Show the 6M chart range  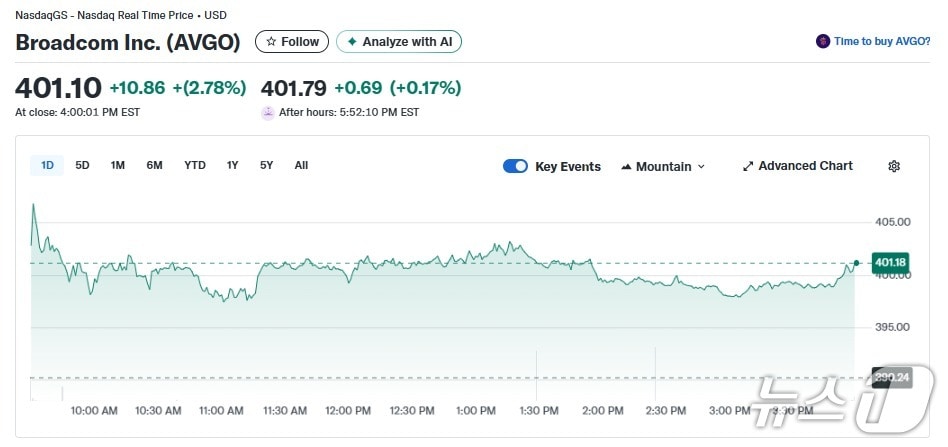coord(154,165)
